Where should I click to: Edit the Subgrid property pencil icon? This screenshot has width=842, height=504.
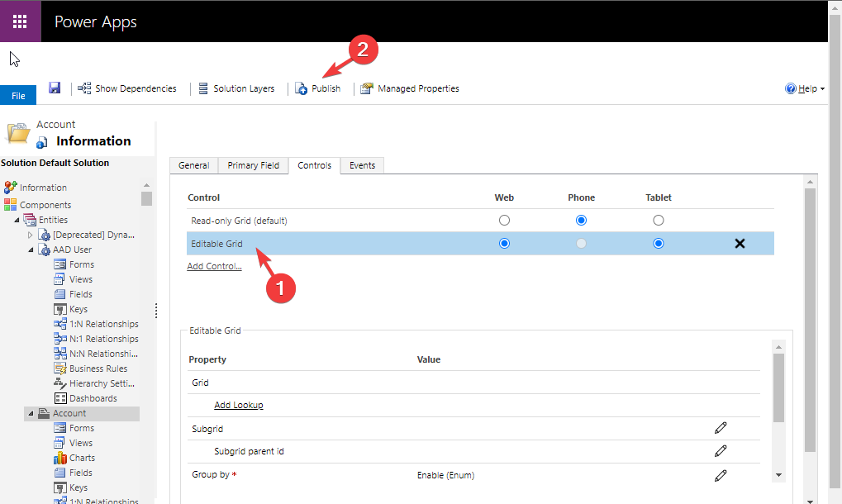point(721,428)
